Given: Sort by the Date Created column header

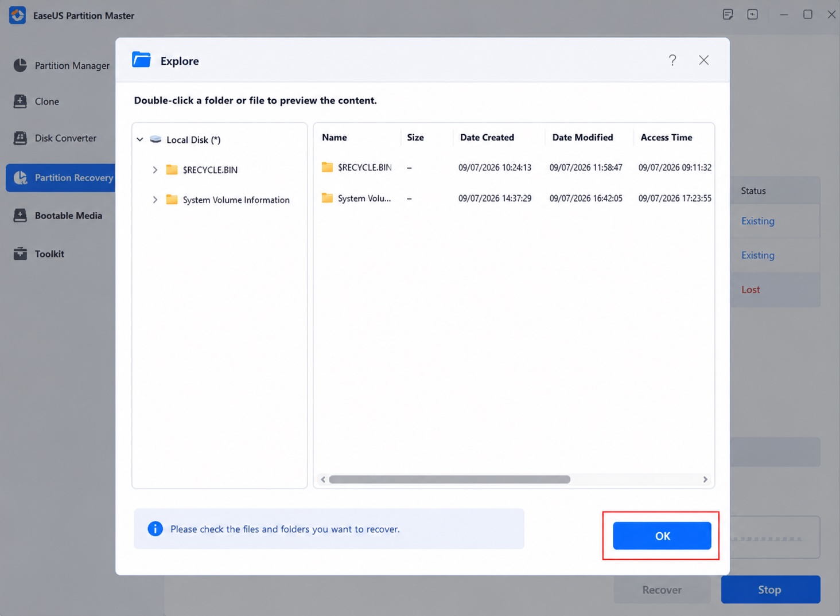Looking at the screenshot, I should pos(487,137).
